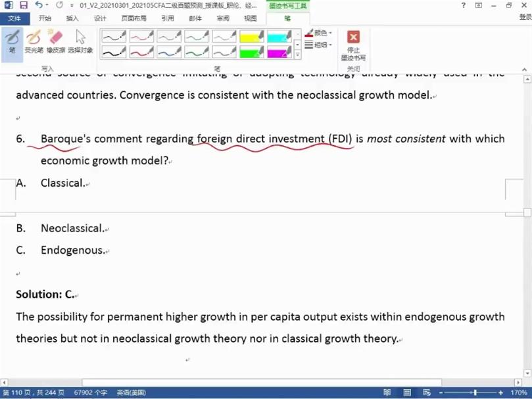Switch to the Home (开始) tab

tap(45, 18)
